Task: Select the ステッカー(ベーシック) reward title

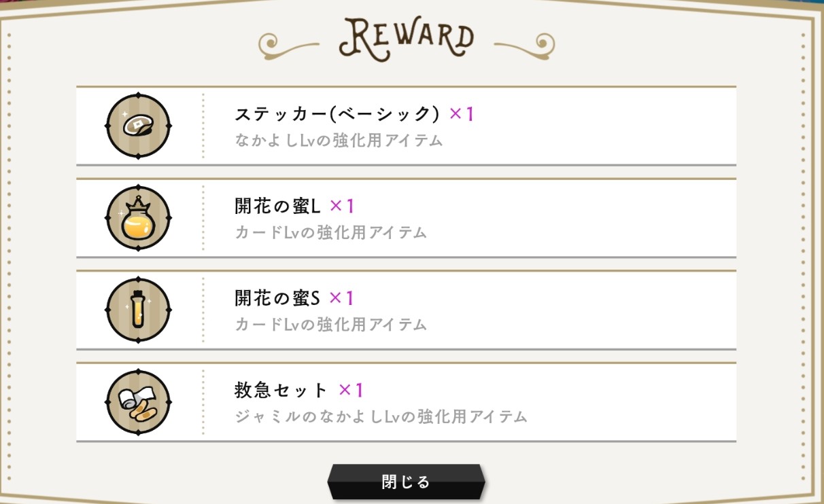Action: point(338,114)
